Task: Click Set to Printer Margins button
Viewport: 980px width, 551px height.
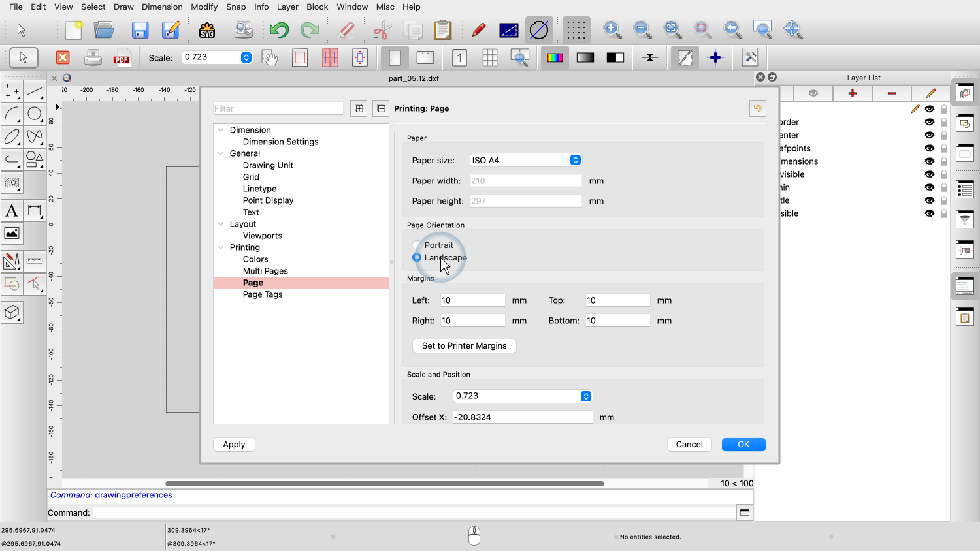Action: 464,346
